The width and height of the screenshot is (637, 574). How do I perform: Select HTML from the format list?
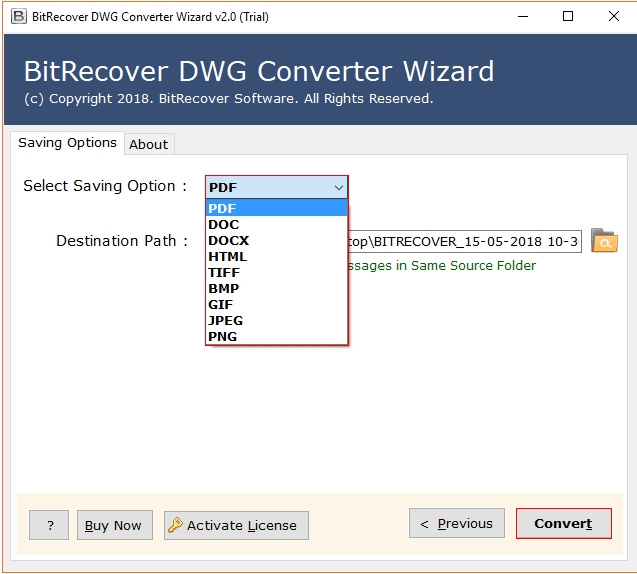tap(277, 256)
